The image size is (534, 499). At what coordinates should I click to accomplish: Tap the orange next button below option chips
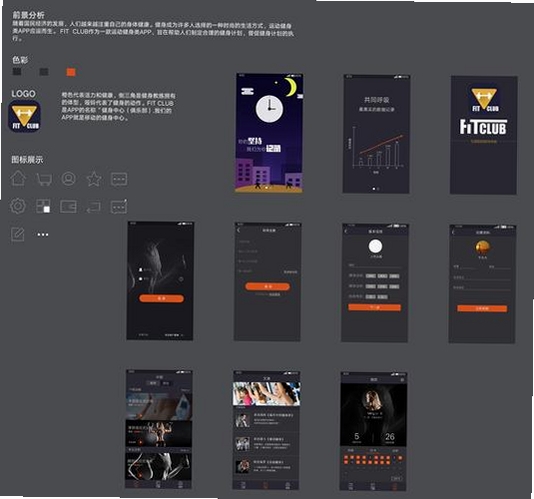(x=375, y=307)
